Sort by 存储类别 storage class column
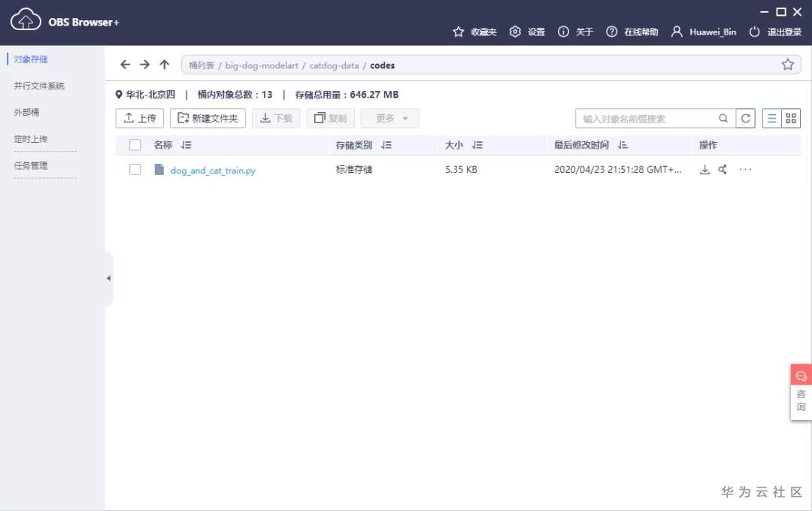The width and height of the screenshot is (812, 511). pyautogui.click(x=386, y=145)
